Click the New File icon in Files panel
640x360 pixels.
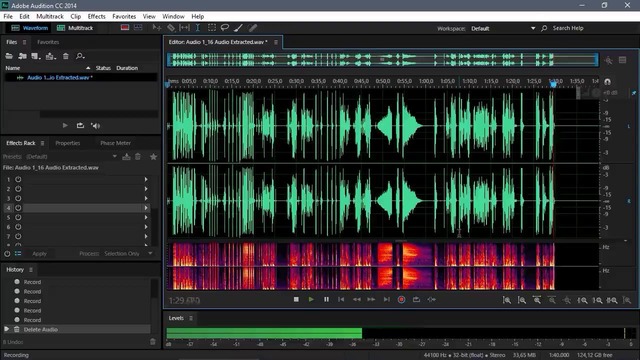click(36, 56)
